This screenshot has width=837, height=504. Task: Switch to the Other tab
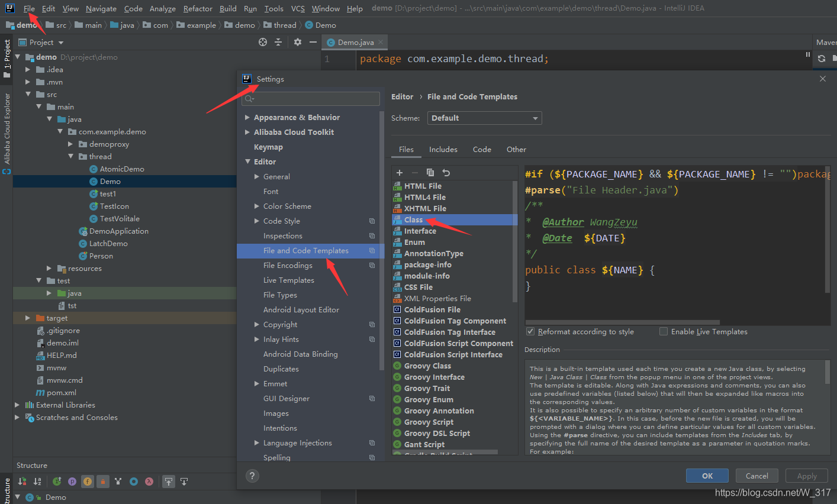pyautogui.click(x=516, y=150)
